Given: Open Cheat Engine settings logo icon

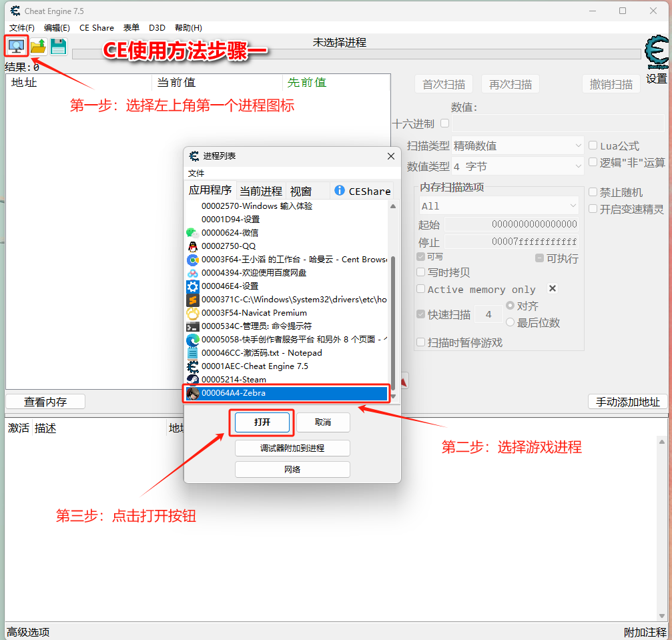Looking at the screenshot, I should point(657,53).
